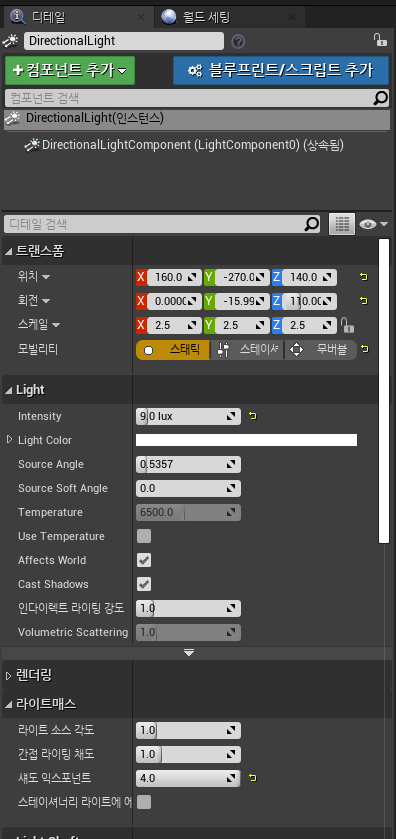The image size is (396, 839).
Task: Select DirectionalLight(인스턴스) row
Action: 196,119
